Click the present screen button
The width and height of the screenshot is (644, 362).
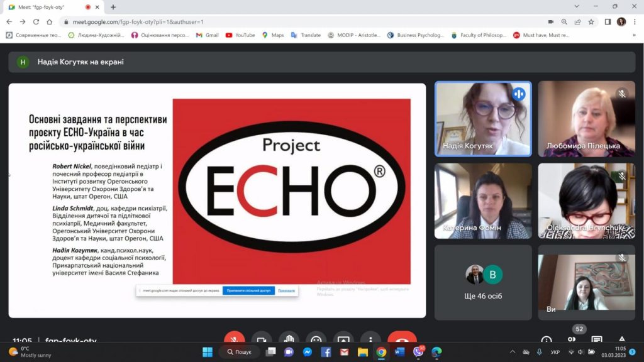point(343,340)
